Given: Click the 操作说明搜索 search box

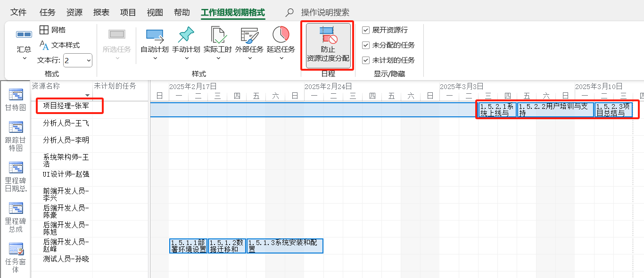Looking at the screenshot, I should pyautogui.click(x=325, y=12).
